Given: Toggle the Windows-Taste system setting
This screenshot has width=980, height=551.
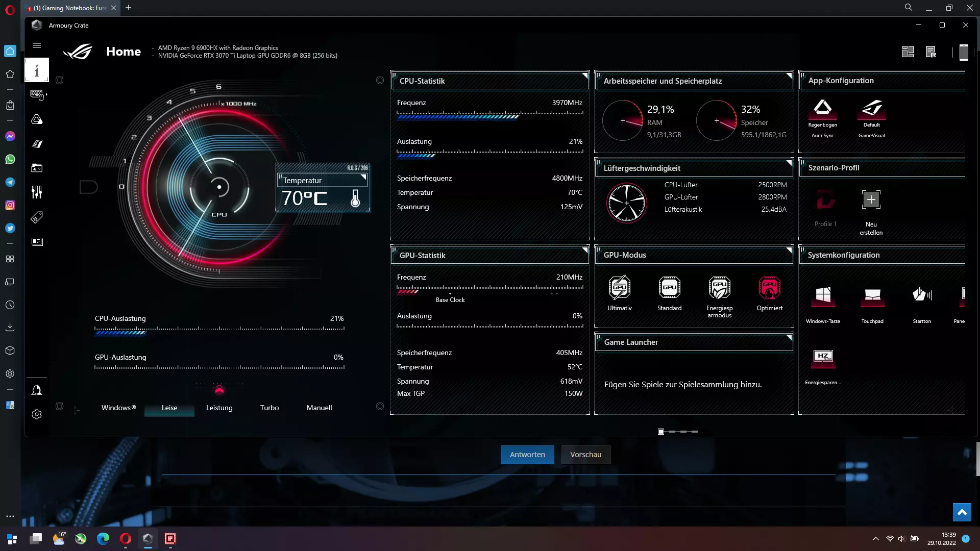Looking at the screenshot, I should click(823, 305).
